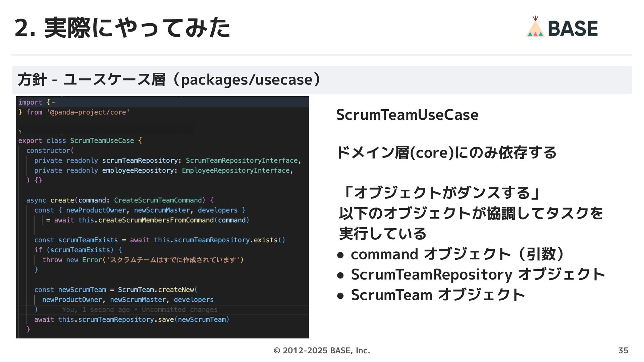The image size is (644, 362).
Task: Click the 'command オブジェクト' bullet item
Action: click(456, 254)
